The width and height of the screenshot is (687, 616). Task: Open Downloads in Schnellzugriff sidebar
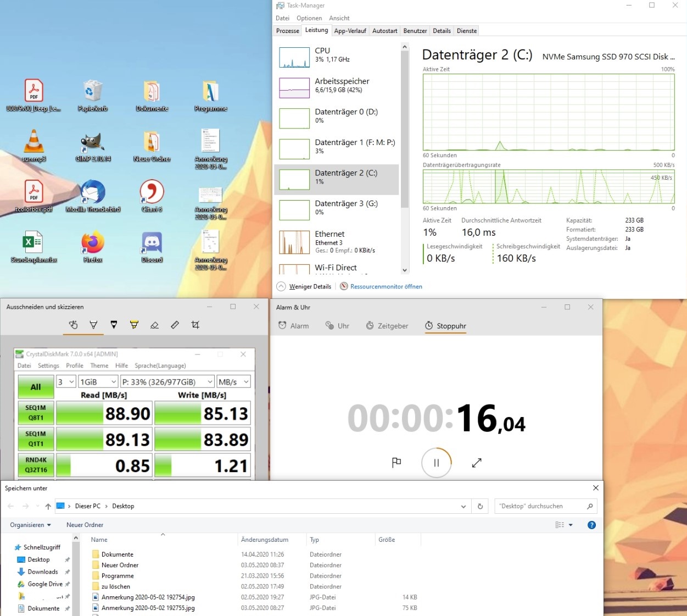pos(43,571)
